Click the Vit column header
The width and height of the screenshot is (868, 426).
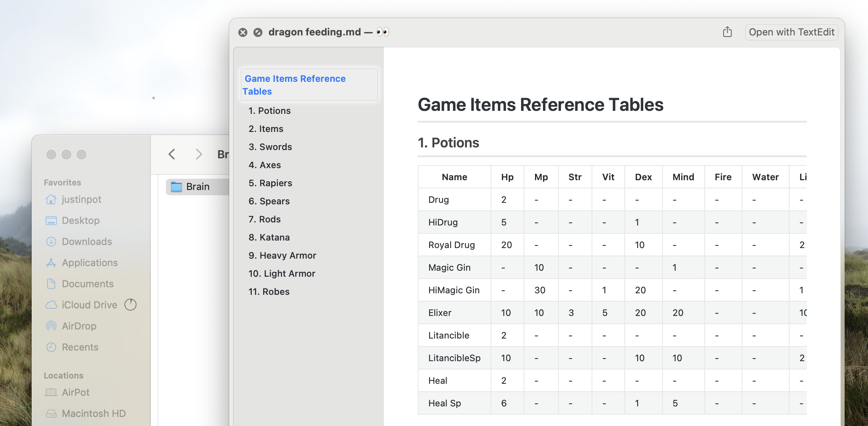point(608,177)
